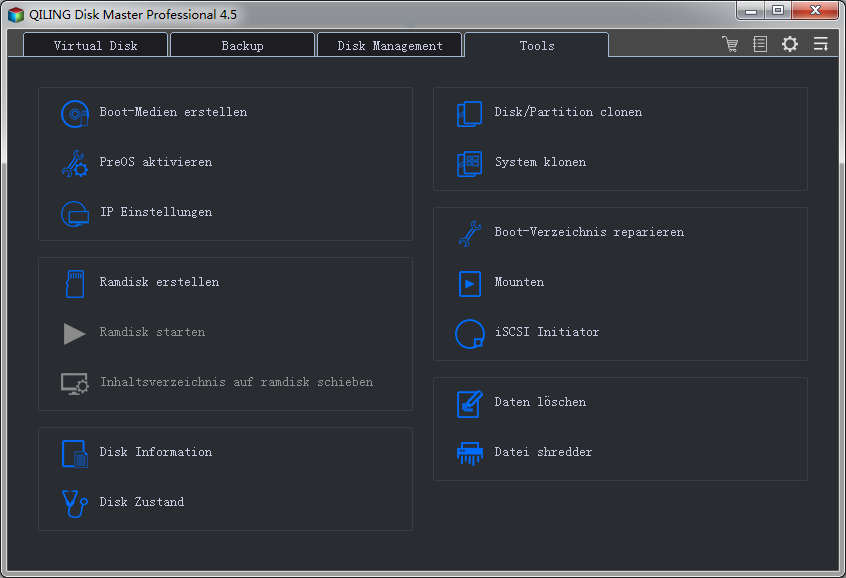Click the Mounten label
This screenshot has height=578, width=846.
pos(519,282)
